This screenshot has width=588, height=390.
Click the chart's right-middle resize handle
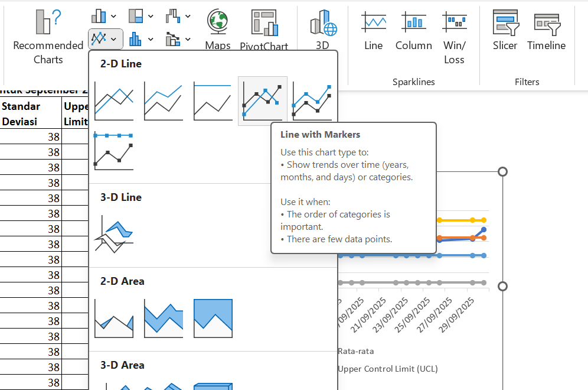[503, 286]
